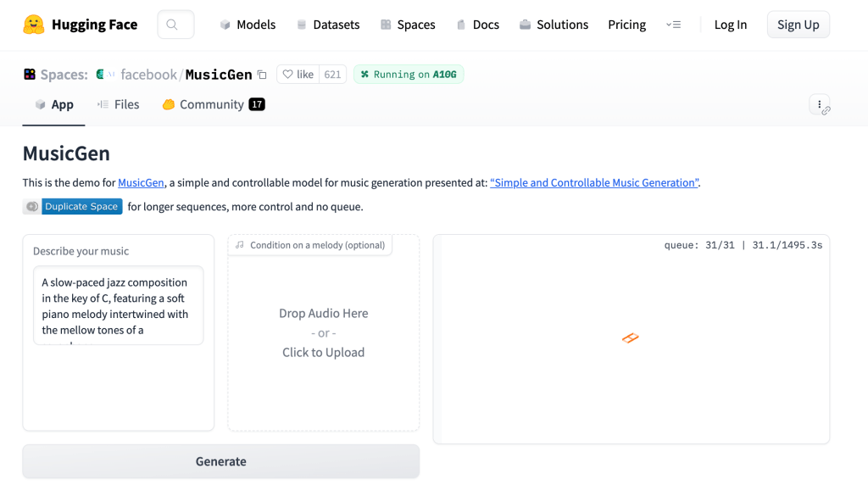Click the search magnifier icon
Screen dimensions: 868x491
(173, 25)
